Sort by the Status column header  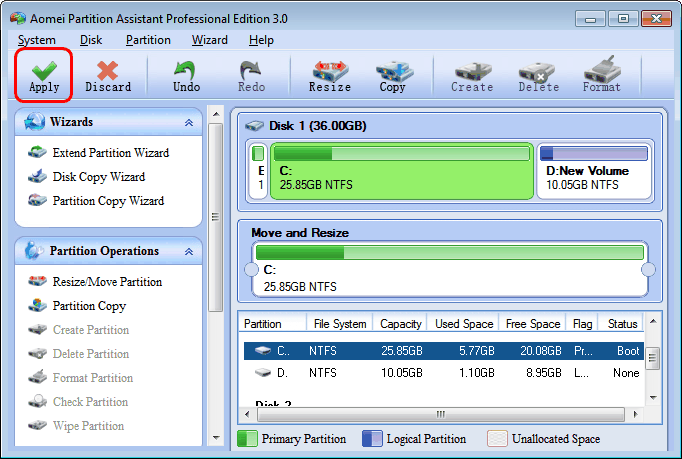point(622,324)
